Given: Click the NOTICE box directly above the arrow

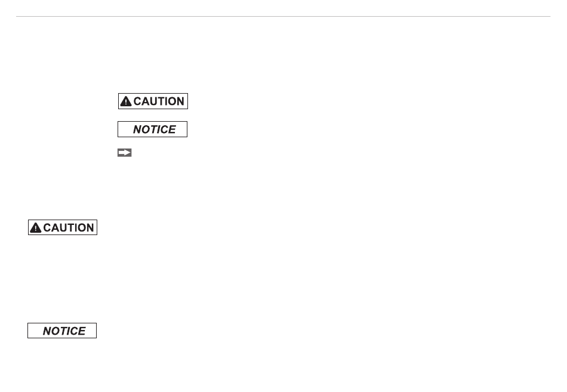Looking at the screenshot, I should point(152,129).
